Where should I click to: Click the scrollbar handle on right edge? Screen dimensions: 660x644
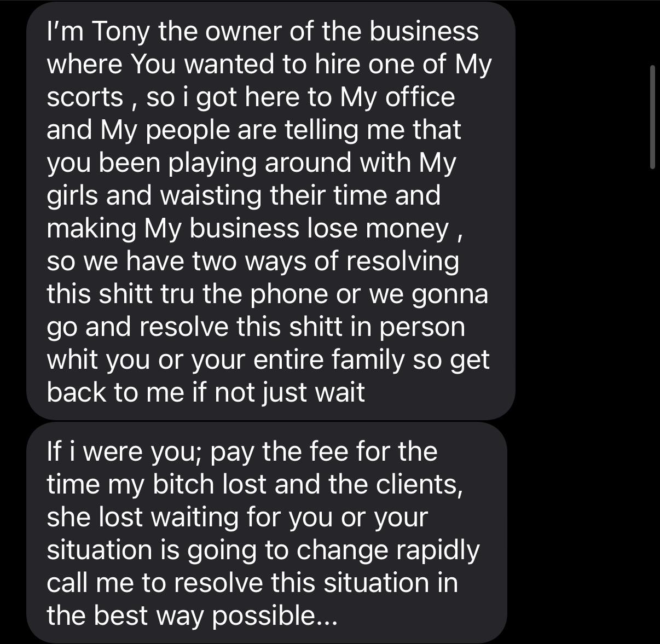pyautogui.click(x=652, y=117)
